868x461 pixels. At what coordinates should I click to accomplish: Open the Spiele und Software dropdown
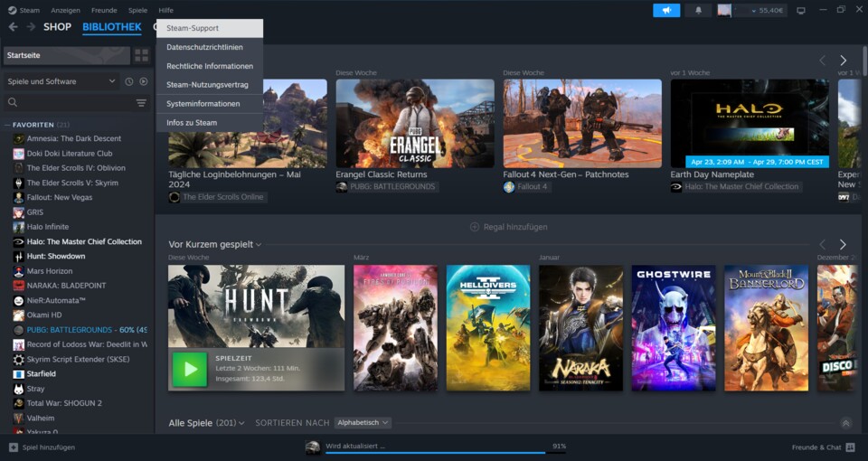[61, 81]
